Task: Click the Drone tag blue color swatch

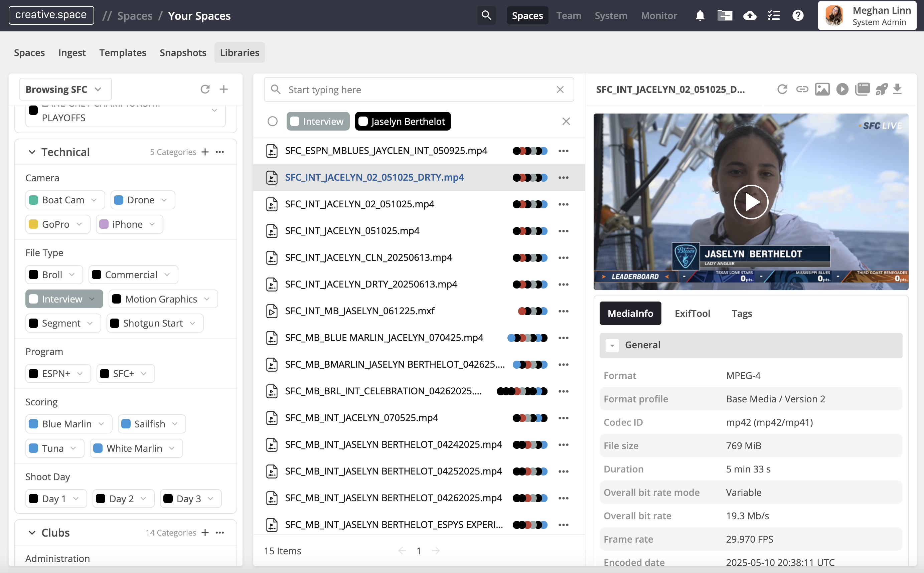Action: coord(119,200)
